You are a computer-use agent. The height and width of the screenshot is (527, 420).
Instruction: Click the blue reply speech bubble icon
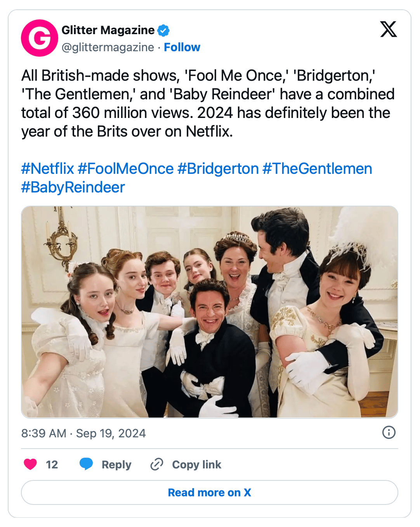(x=86, y=464)
